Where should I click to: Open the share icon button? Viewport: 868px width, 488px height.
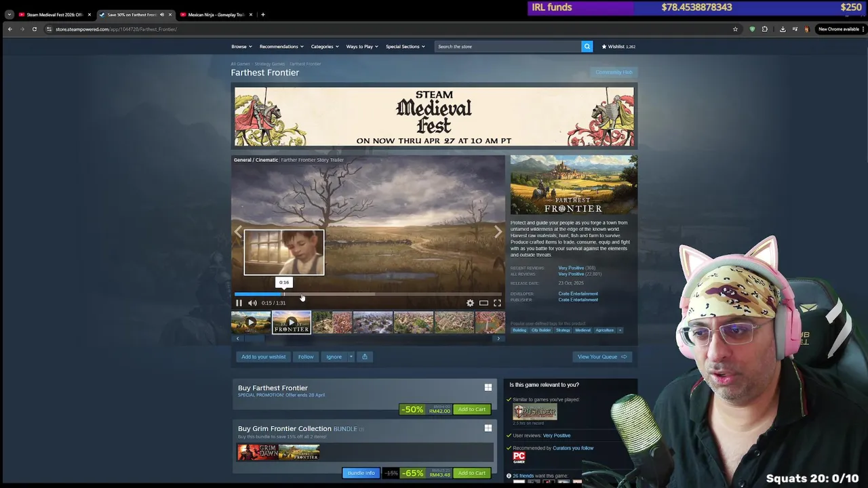coord(364,357)
